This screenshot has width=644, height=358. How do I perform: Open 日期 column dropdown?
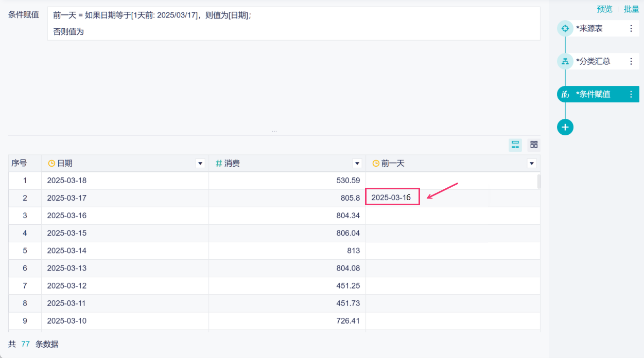click(200, 164)
